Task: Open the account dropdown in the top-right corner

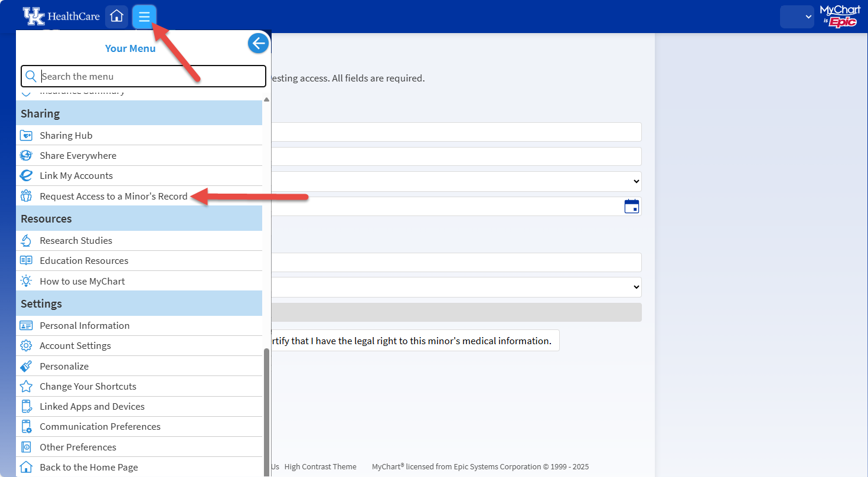Action: click(797, 17)
